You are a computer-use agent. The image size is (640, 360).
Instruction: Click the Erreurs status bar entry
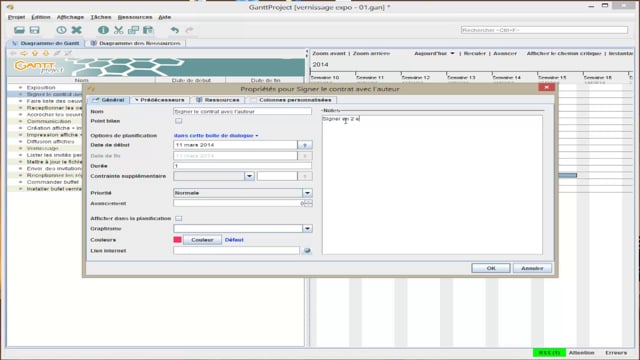coord(616,353)
